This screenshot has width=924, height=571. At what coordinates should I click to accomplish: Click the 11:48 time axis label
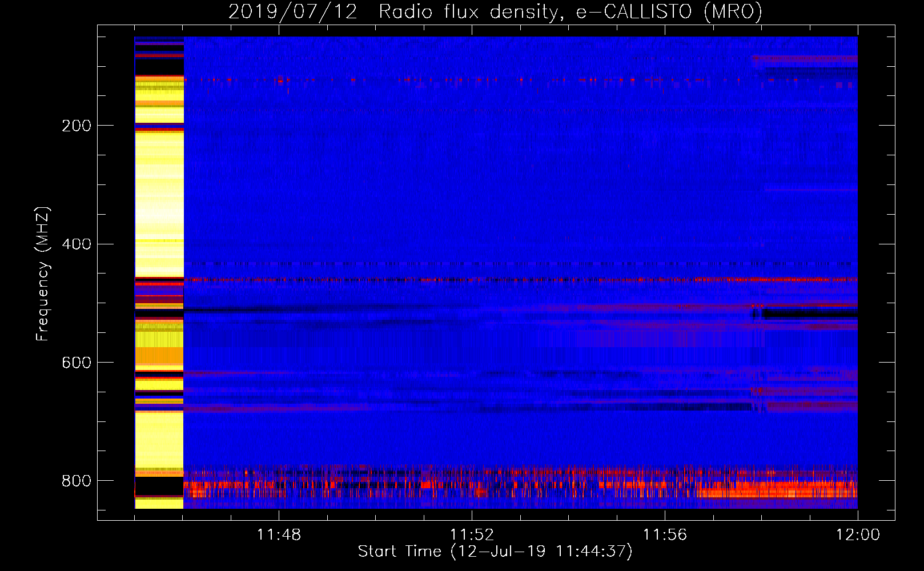(279, 535)
